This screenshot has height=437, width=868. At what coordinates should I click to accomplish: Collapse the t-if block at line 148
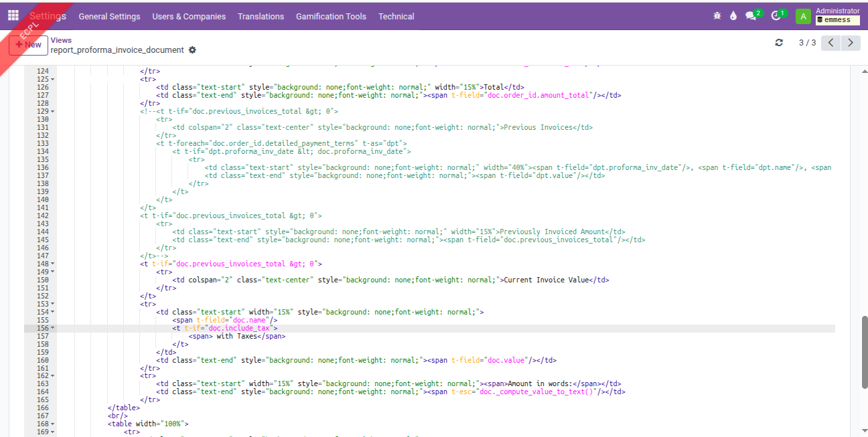pos(53,264)
